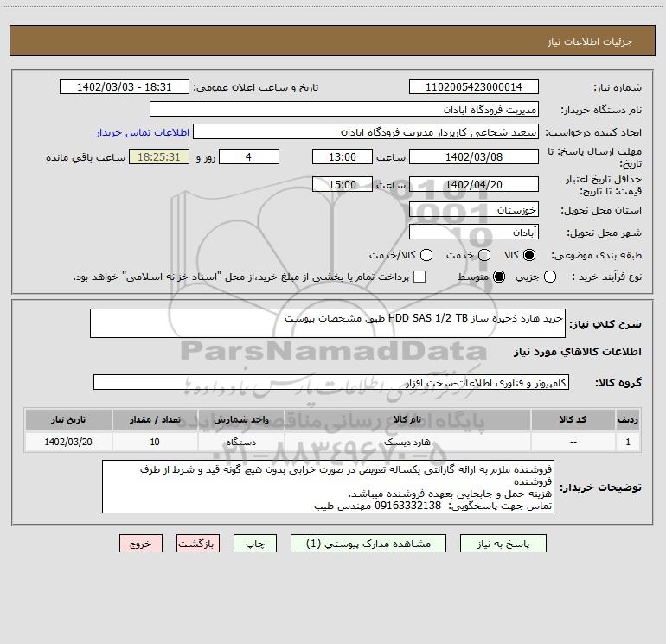Click the goods group field کامپیوتر و فناوری اطلاعات

(x=331, y=382)
